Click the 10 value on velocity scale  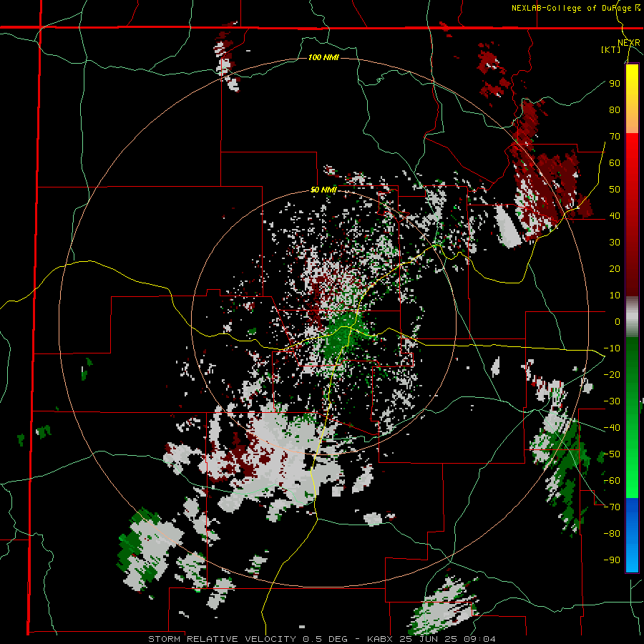(615, 296)
